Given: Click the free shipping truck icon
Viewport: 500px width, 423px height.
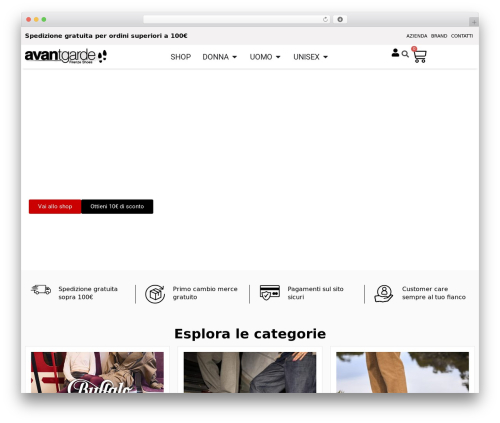Looking at the screenshot, I should pos(41,290).
